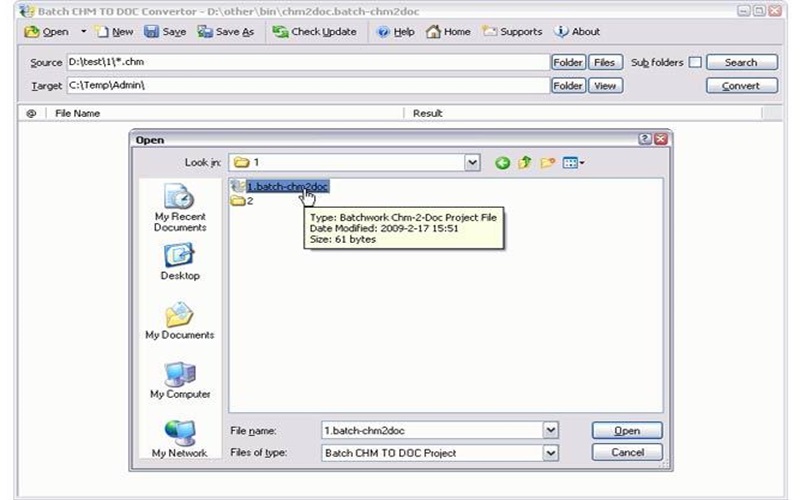
Task: Click the @ column header
Action: tap(32, 113)
